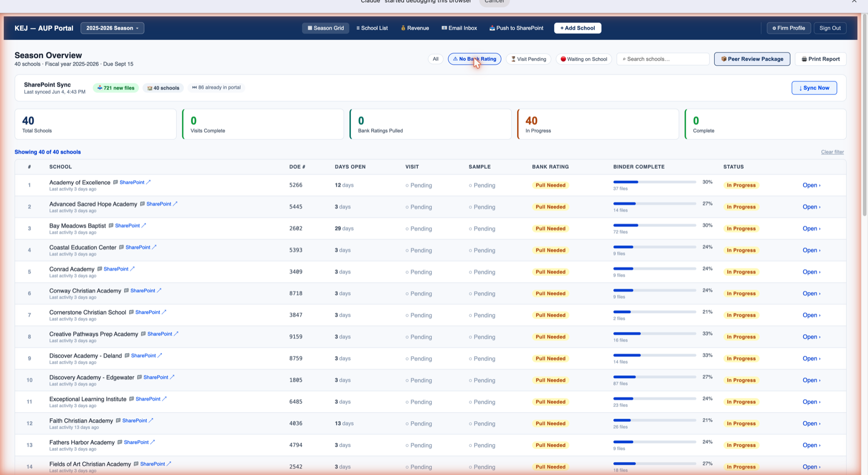Sort by the Bank Rating column header
868x475 pixels.
(550, 167)
